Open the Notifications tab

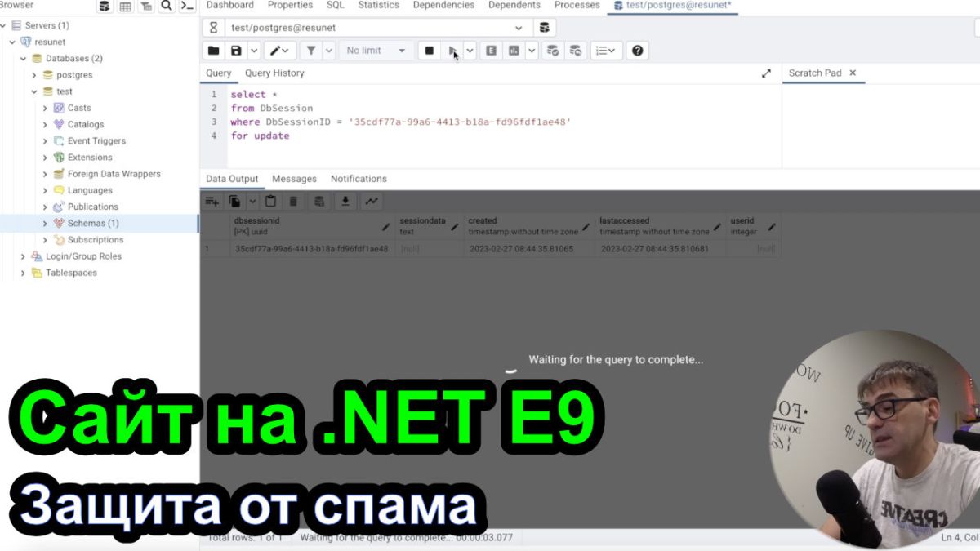(x=359, y=179)
